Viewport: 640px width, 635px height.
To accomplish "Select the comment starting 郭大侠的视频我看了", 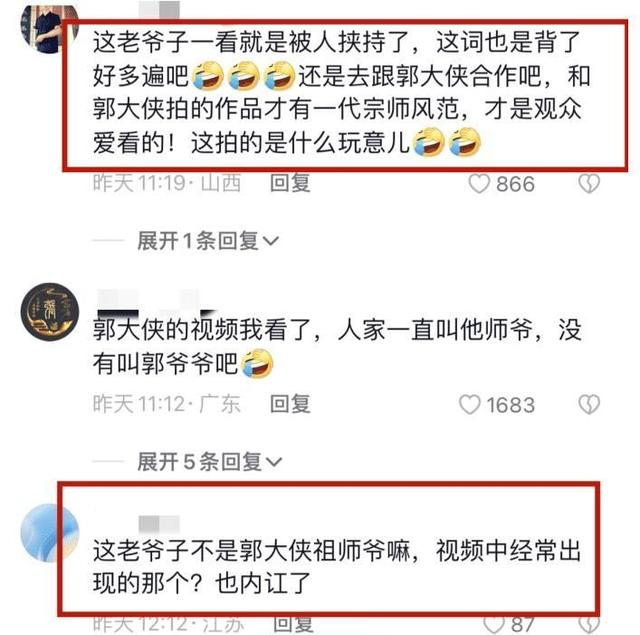I will (337, 347).
